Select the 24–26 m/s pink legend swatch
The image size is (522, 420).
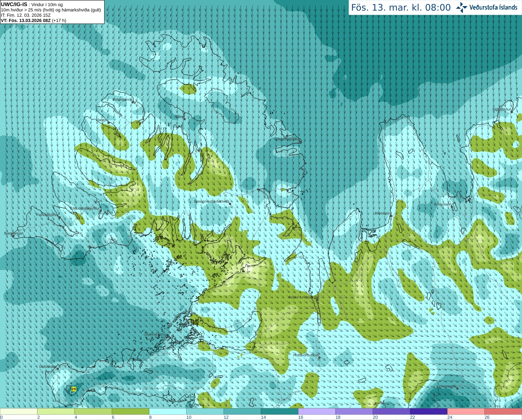(x=466, y=411)
